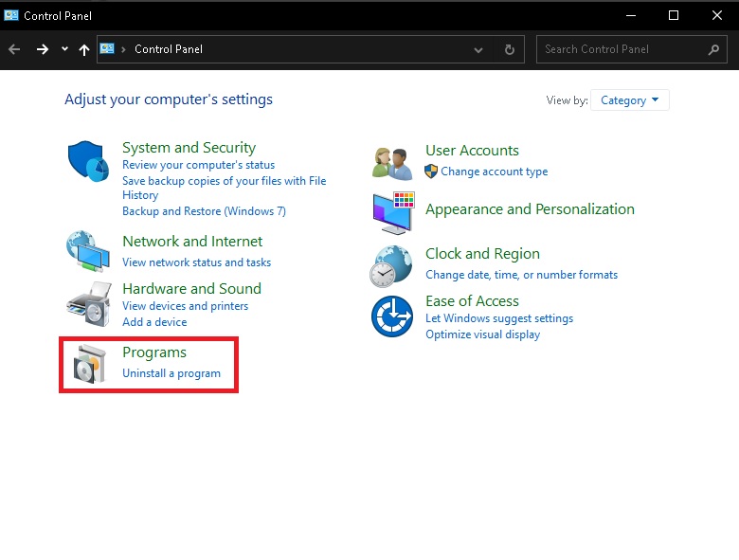
Task: Open the Network and Internet globe icon
Action: (x=89, y=252)
